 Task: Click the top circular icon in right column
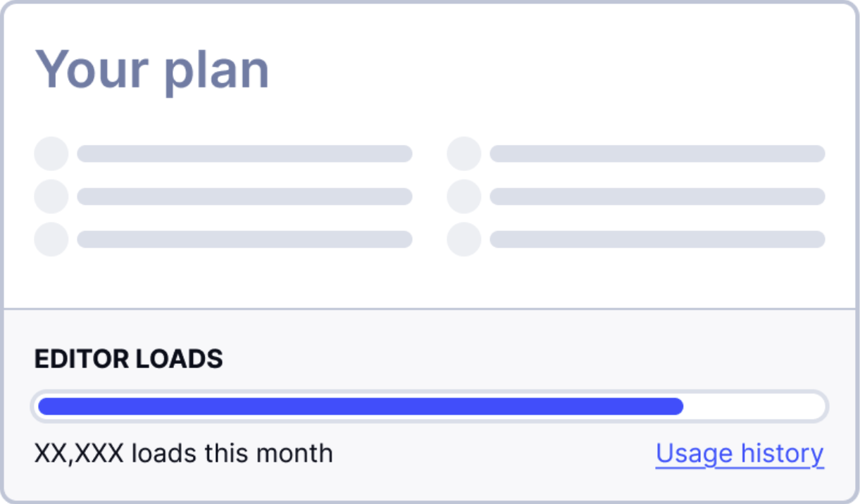point(464,153)
